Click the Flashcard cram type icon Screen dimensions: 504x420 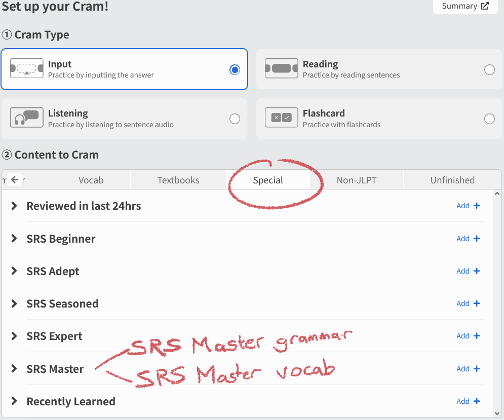281,118
